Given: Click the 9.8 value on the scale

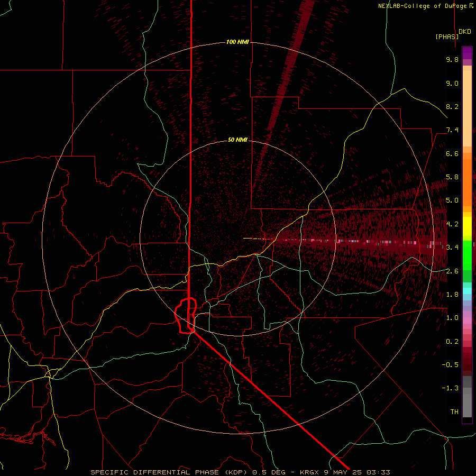Looking at the screenshot, I should pyautogui.click(x=452, y=59).
